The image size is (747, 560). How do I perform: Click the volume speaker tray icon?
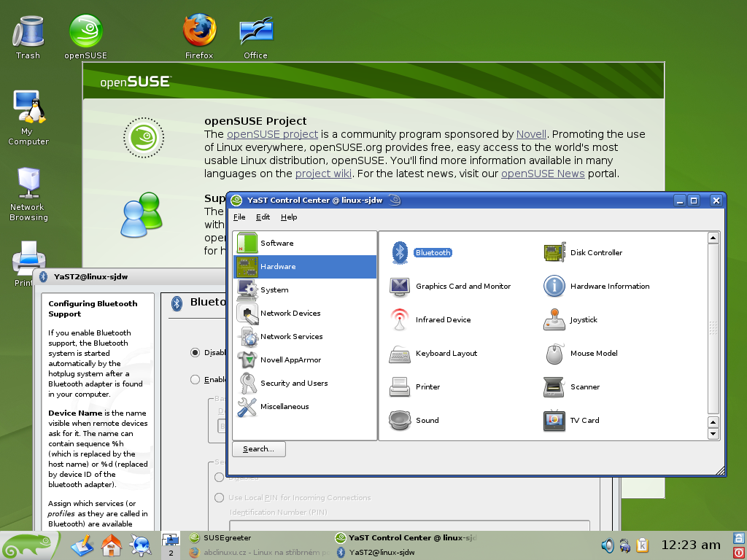pyautogui.click(x=608, y=545)
